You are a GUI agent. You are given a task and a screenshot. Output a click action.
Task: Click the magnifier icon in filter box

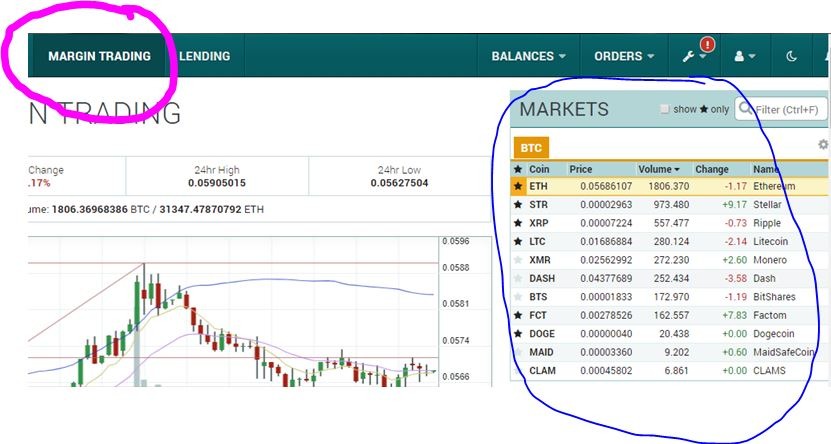point(745,109)
